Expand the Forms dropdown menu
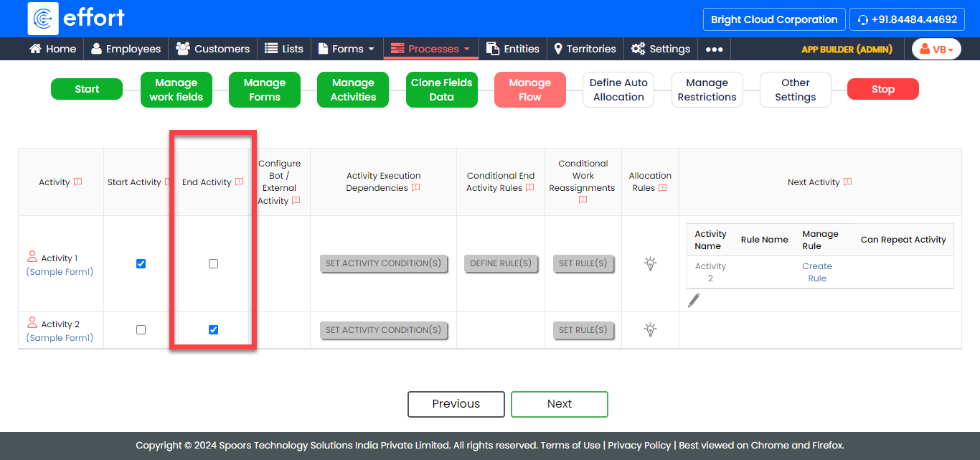The image size is (980, 460). click(x=346, y=49)
